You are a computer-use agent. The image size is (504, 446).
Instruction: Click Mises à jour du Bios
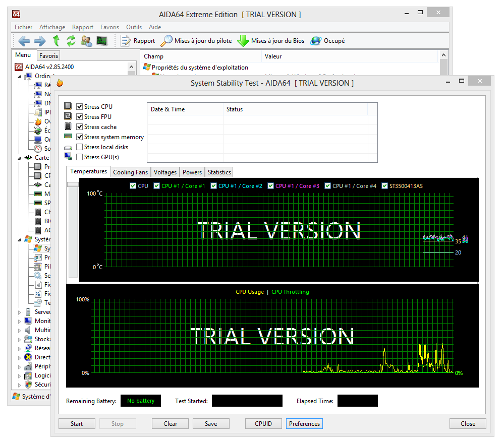click(270, 41)
